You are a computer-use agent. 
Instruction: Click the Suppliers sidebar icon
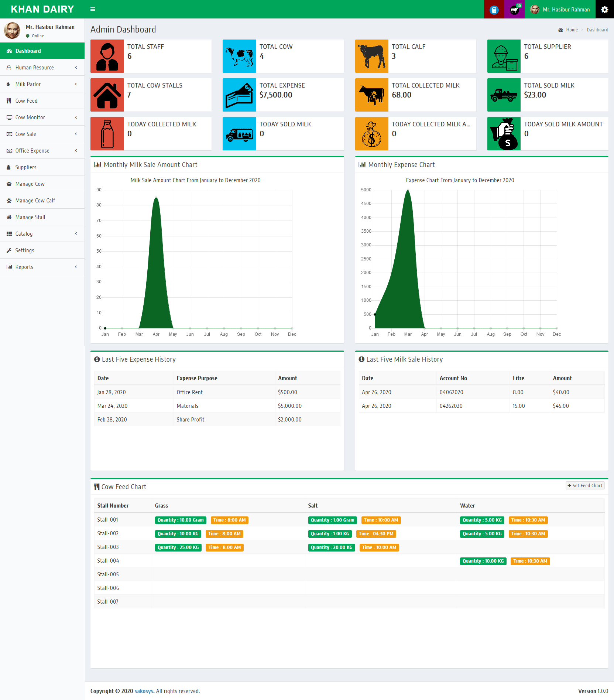(x=8, y=167)
